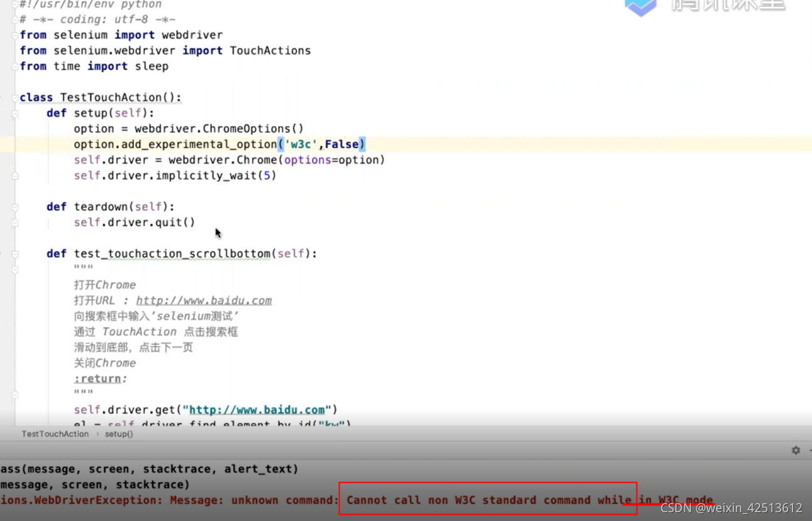Viewport: 812px width, 521px height.
Task: Select TestTouchAction in the breadcrumb bar
Action: pos(55,433)
